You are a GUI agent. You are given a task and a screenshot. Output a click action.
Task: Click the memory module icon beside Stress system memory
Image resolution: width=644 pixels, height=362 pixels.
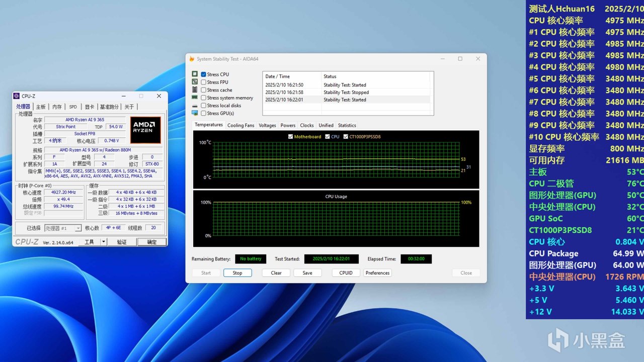click(x=195, y=98)
